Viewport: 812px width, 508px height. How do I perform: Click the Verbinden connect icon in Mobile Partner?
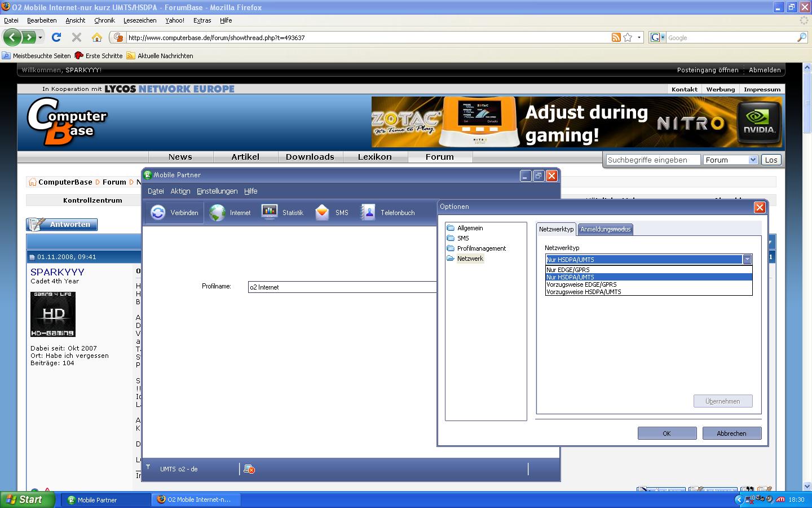coord(158,212)
